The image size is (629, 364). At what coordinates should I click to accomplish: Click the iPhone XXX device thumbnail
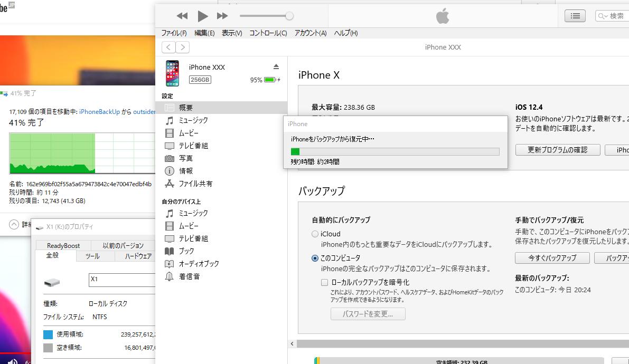[173, 73]
